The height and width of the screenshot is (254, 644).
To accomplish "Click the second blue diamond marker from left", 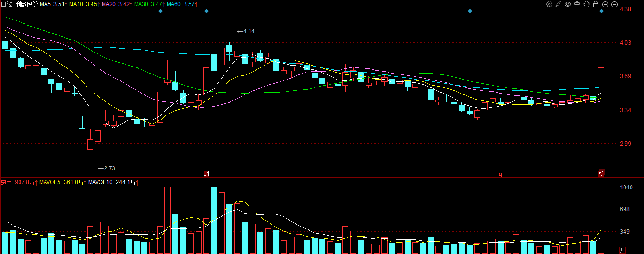I will pos(206,11).
